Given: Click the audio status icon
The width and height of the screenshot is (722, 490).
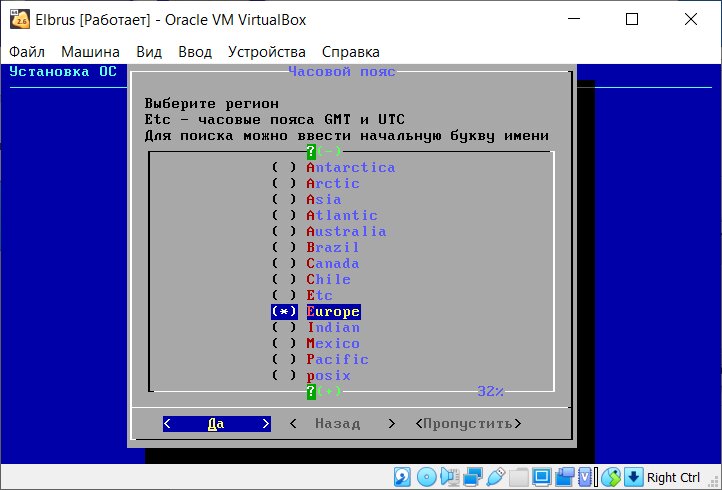Looking at the screenshot, I should click(450, 477).
